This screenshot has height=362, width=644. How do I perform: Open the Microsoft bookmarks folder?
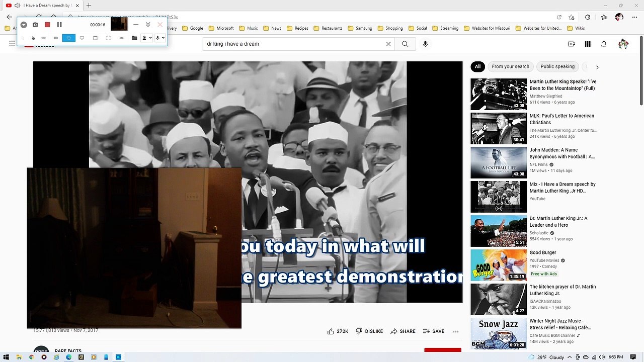click(221, 28)
